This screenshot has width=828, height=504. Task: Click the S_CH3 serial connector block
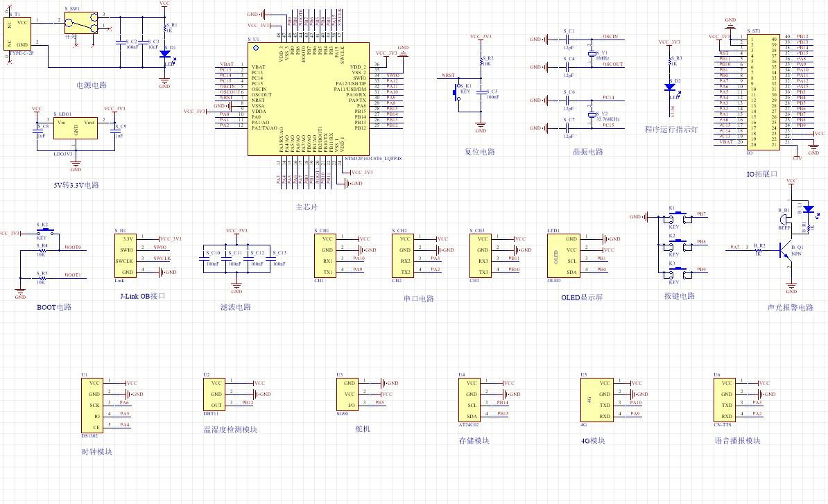(x=479, y=256)
